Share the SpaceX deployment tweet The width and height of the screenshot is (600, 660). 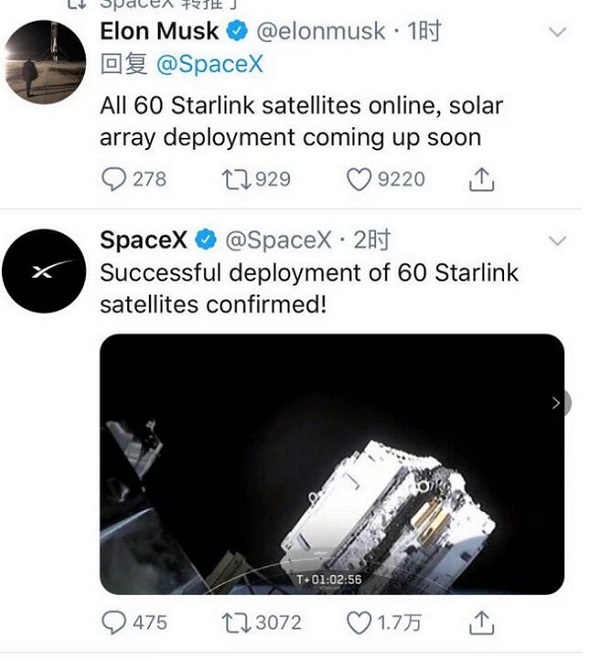coord(482,622)
